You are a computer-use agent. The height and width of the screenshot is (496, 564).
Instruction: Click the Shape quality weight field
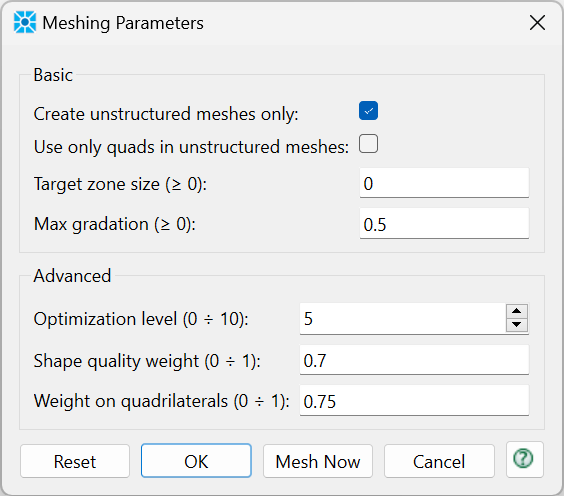click(414, 360)
